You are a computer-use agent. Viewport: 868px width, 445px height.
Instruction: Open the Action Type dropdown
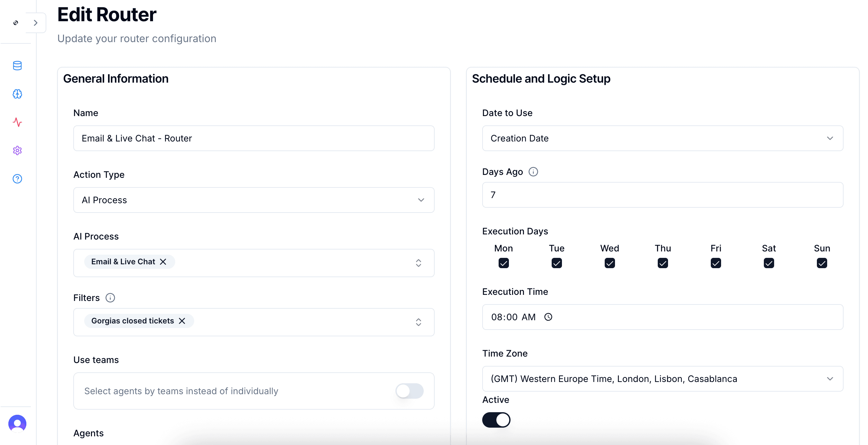[x=421, y=200]
